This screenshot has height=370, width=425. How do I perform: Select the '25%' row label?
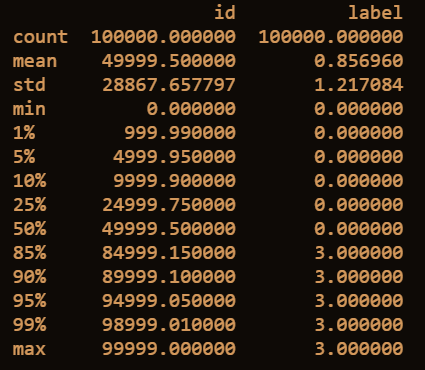point(29,205)
